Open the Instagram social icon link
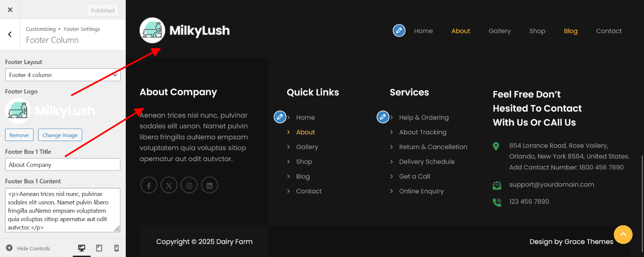Viewport: 644px width, 257px height. (189, 185)
